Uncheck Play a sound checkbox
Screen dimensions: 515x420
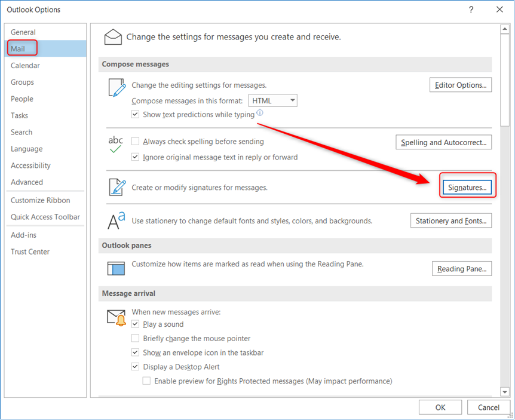click(135, 324)
